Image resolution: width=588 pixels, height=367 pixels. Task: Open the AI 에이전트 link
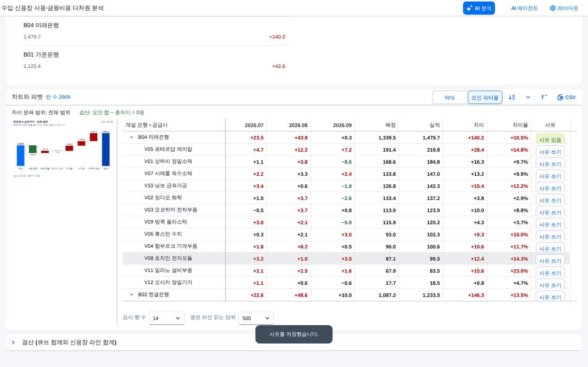(x=524, y=8)
